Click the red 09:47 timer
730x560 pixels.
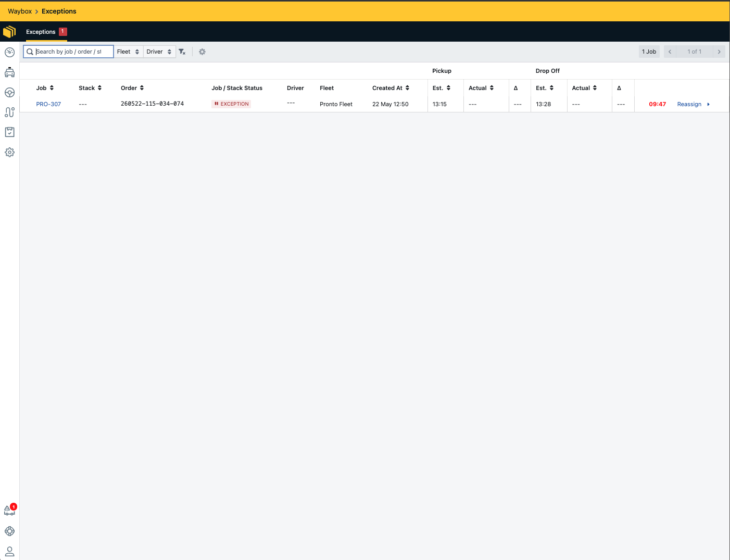click(x=658, y=104)
